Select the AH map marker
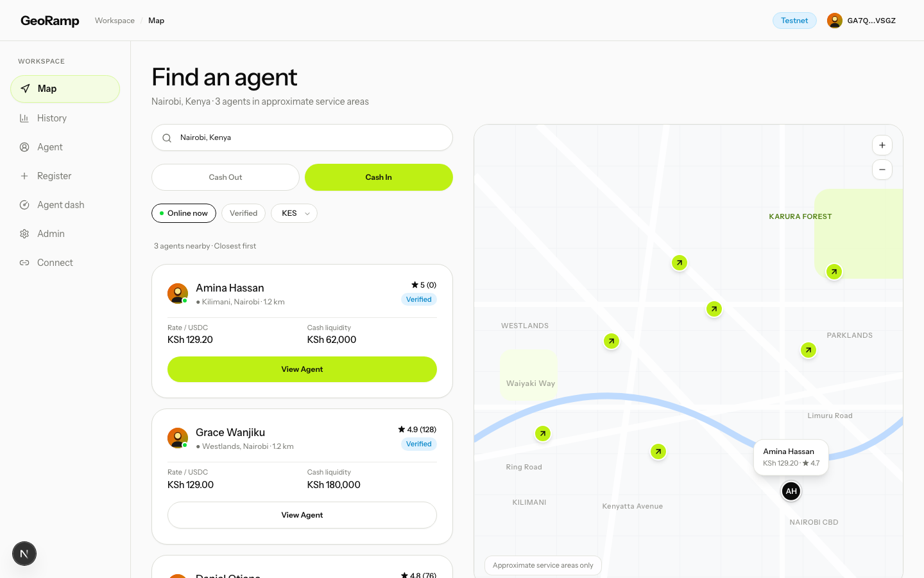 click(791, 491)
